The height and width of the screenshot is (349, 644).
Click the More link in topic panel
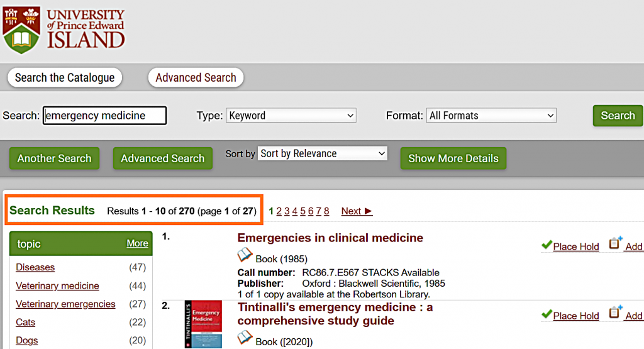[137, 243]
